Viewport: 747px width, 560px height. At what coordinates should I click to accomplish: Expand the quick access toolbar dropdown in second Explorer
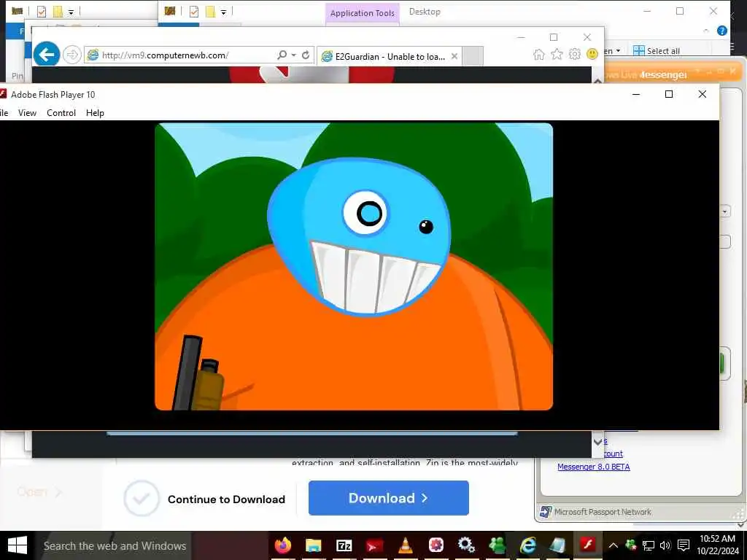223,12
